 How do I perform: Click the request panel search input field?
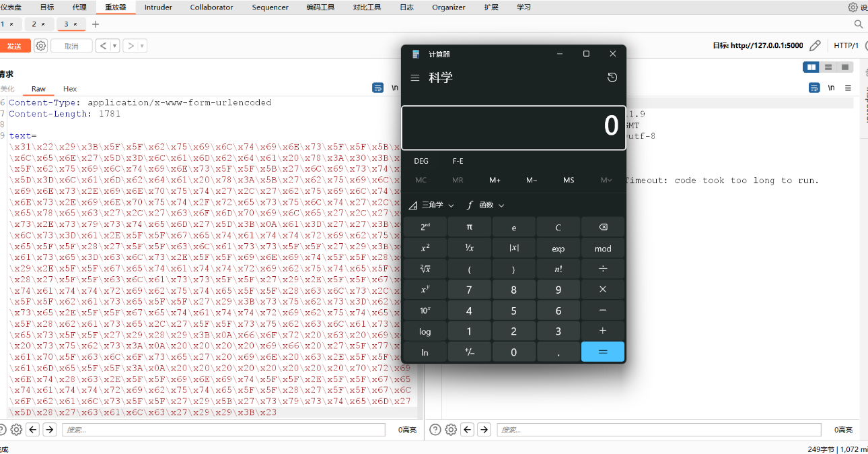pyautogui.click(x=223, y=430)
